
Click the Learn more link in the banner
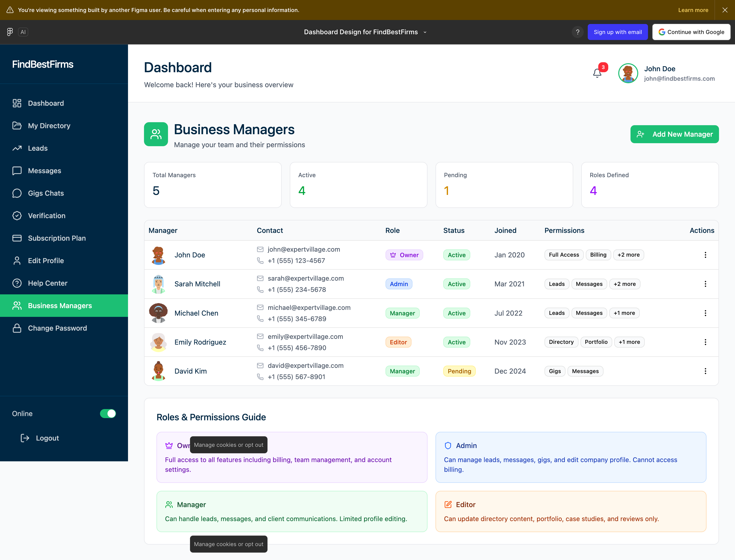tap(693, 10)
